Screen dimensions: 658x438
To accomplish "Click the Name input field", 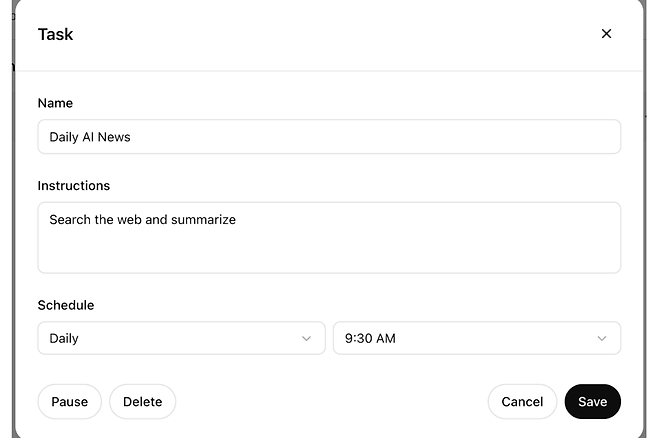I will (x=329, y=137).
